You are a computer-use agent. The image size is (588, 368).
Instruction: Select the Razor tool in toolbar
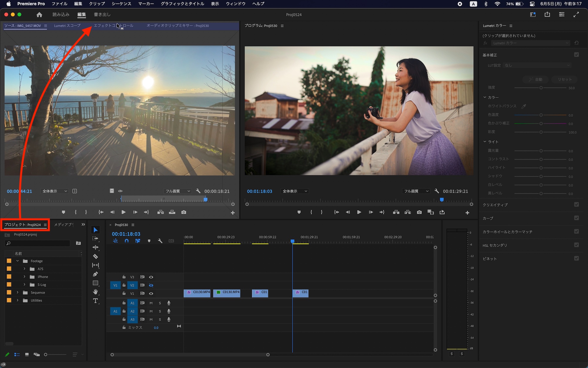[x=95, y=256]
